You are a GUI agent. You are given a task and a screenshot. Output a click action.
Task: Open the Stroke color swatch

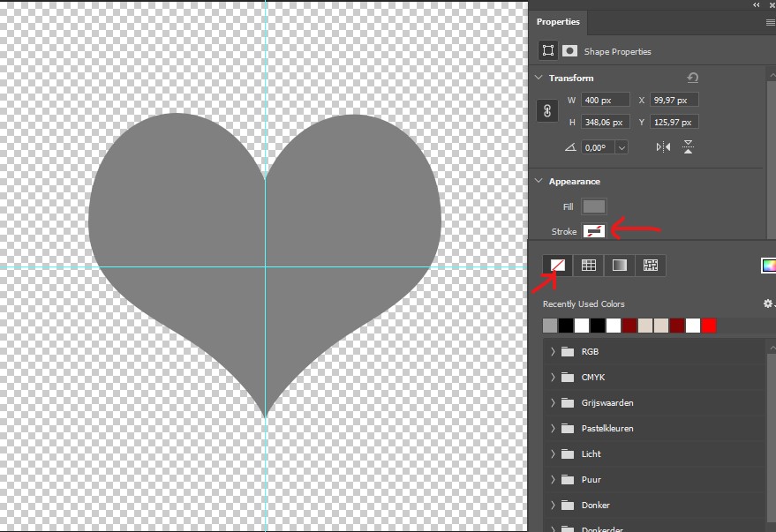click(594, 231)
